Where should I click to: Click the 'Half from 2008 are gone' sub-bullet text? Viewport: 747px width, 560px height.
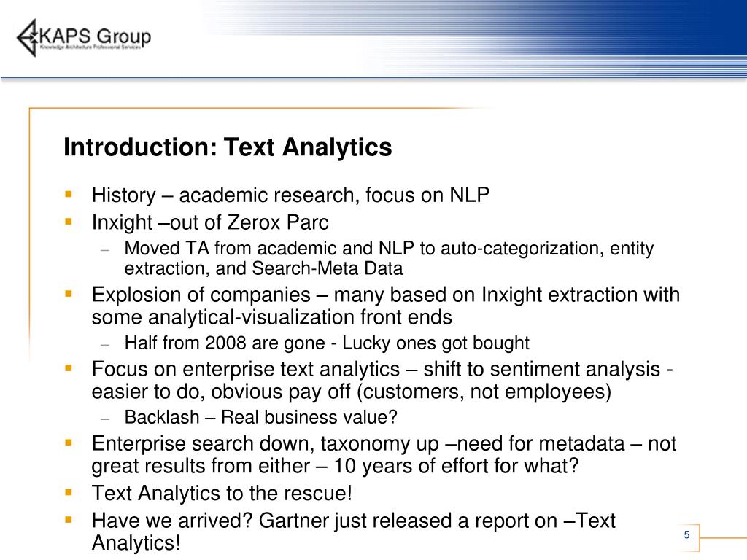coord(327,343)
